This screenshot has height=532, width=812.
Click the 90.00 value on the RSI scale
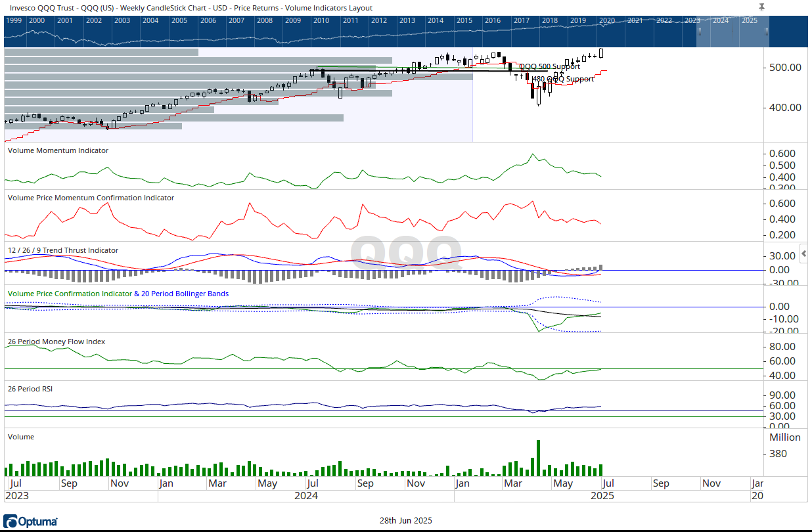point(783,395)
